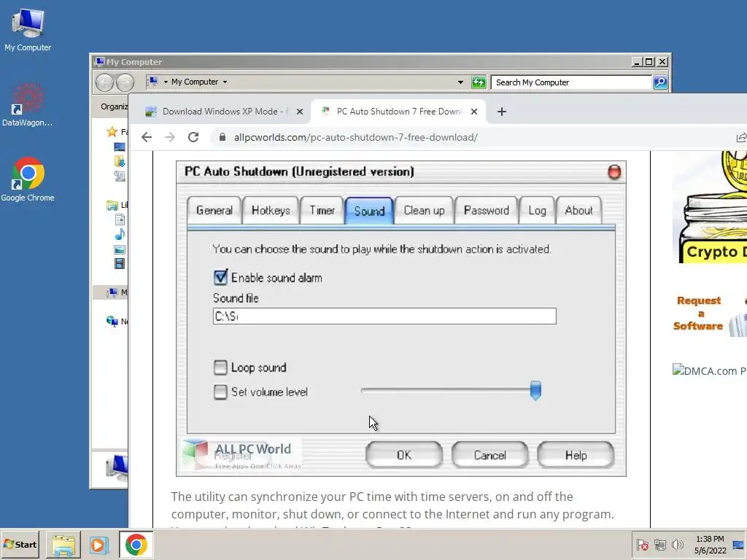Go back in Chrome browser
This screenshot has height=560, width=747.
(147, 137)
